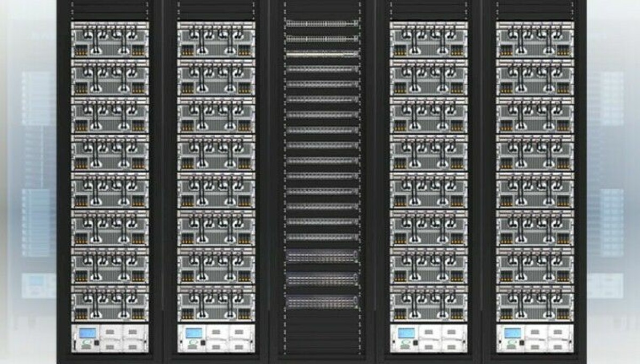The height and width of the screenshot is (364, 640).
Task: Click the blue LCD screen on the fourth rack
Action: [x=406, y=331]
